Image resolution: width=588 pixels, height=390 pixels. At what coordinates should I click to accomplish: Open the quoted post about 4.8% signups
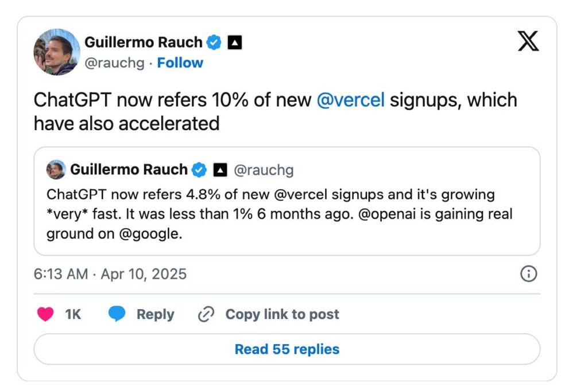click(x=287, y=215)
